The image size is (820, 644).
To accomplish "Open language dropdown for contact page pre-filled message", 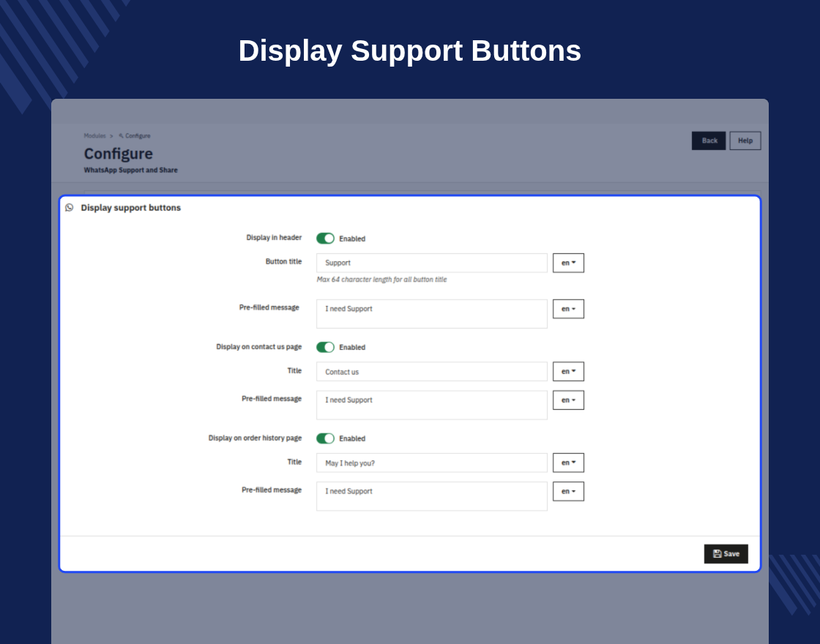I will (x=568, y=400).
